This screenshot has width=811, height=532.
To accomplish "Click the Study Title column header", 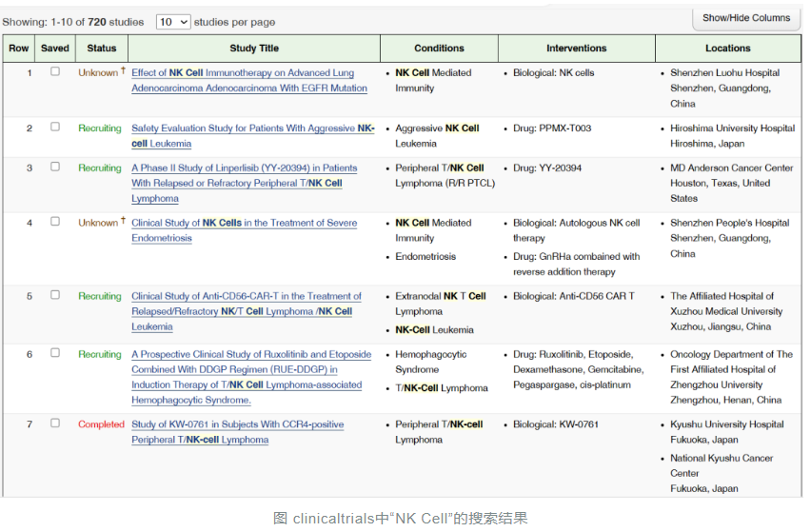I will pyautogui.click(x=254, y=49).
